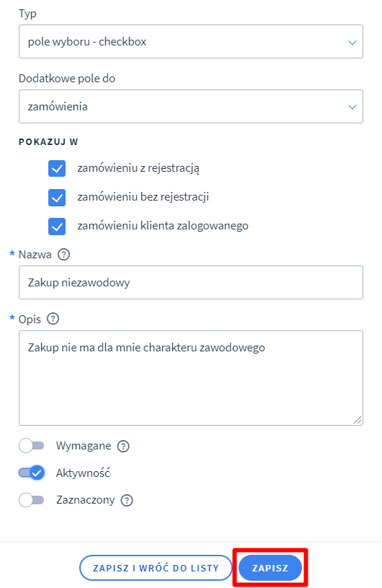This screenshot has height=588, width=382.
Task: Expand the Dodatkowe pole do dropdown
Action: (x=191, y=107)
